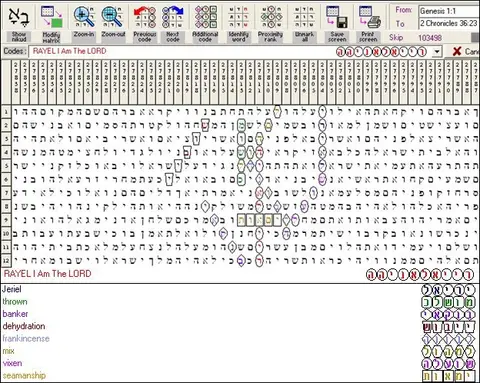Click row header 5 of the matrix
Screen dimensions: 480x383
point(6,166)
